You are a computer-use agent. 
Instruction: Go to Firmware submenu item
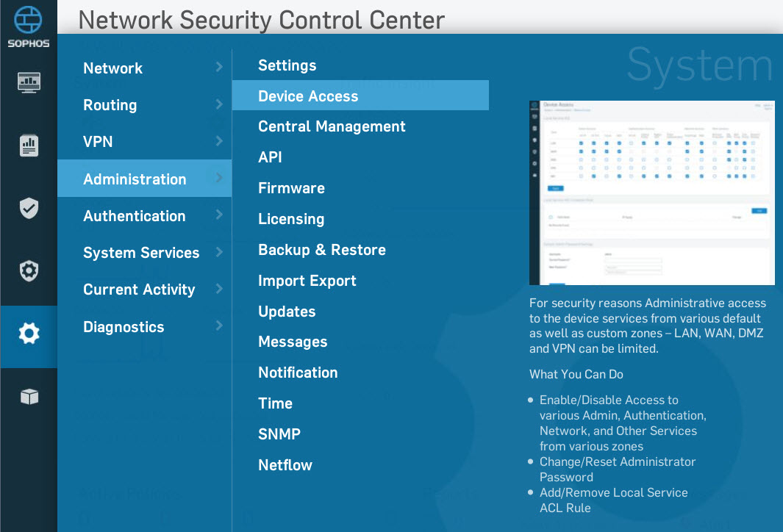click(291, 188)
